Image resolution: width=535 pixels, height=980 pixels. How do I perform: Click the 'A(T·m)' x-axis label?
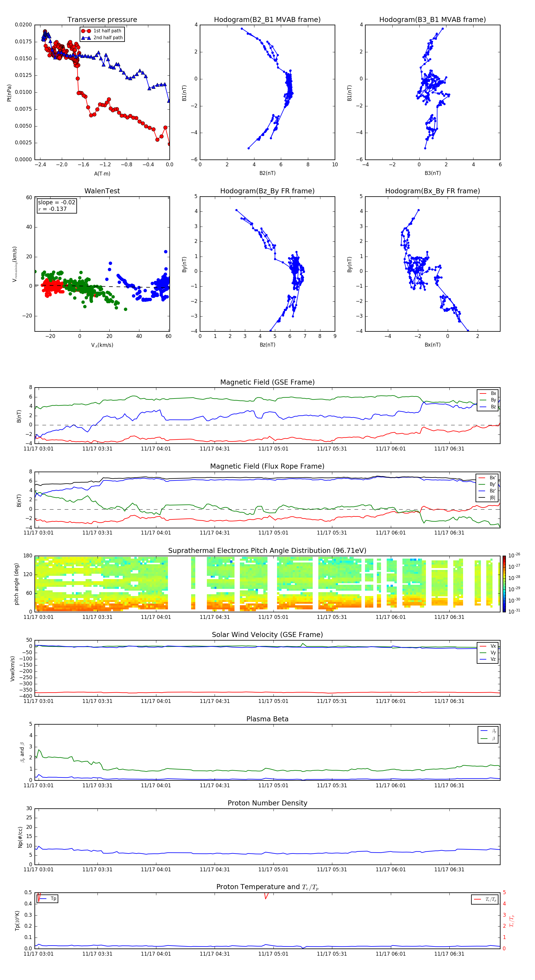click(x=102, y=173)
